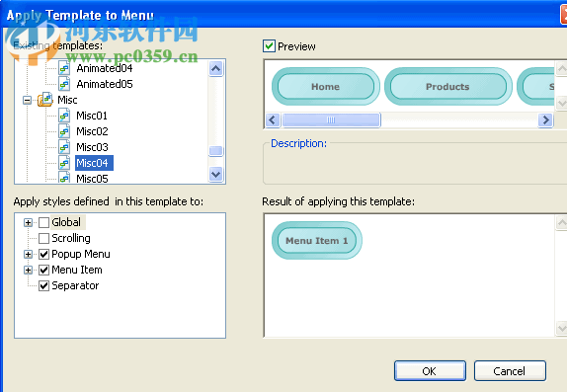Click the Misc01 template file icon
Screen dimensions: 567x392
[64, 116]
